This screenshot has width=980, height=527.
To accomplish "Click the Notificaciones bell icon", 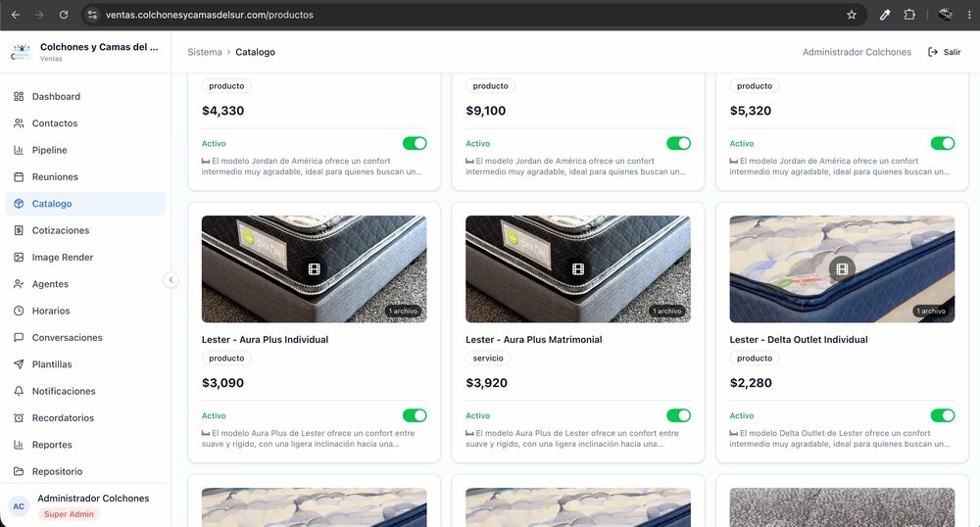I will coord(19,392).
